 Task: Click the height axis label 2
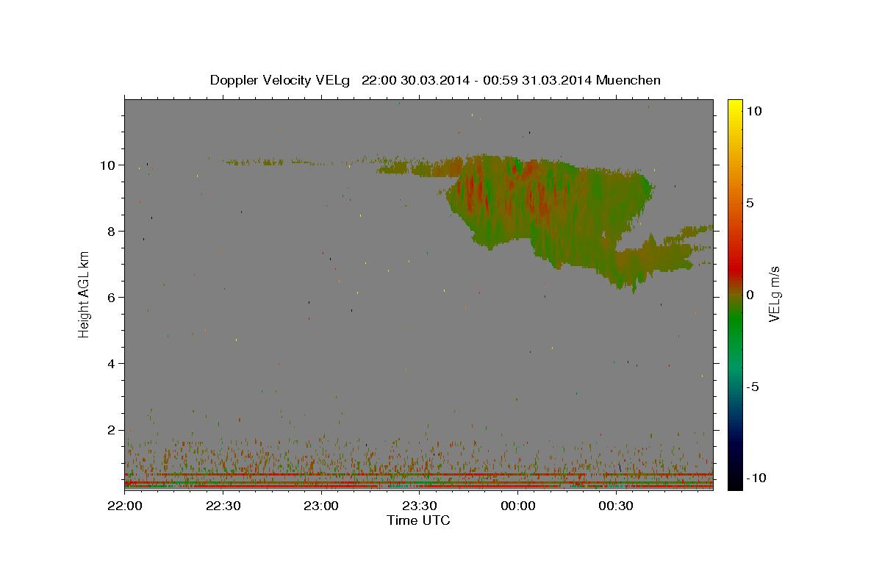(x=112, y=430)
